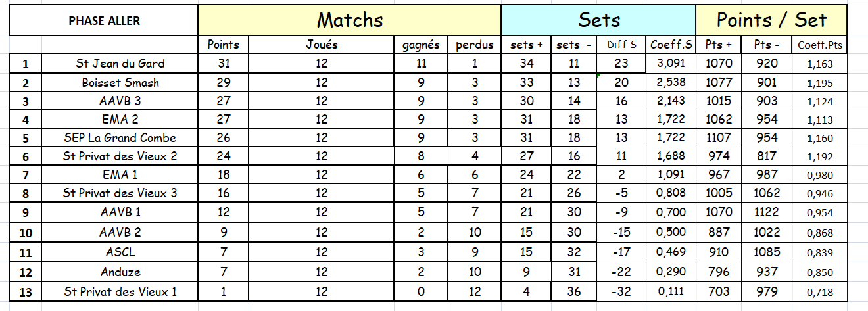Select the Coeff.Pts column header
Viewport: 868px width, 311px height.
820,45
